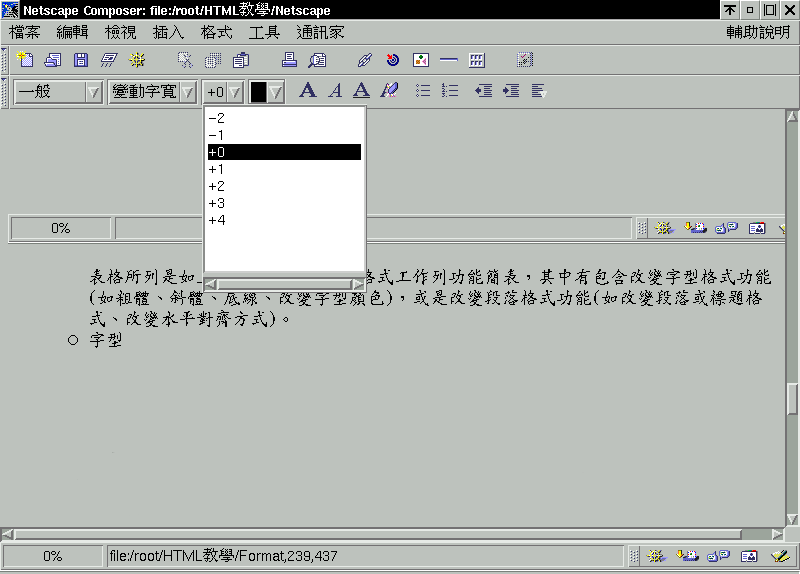The height and width of the screenshot is (574, 800).
Task: Click the Navigator icon in the upper component bar
Action: point(663,228)
